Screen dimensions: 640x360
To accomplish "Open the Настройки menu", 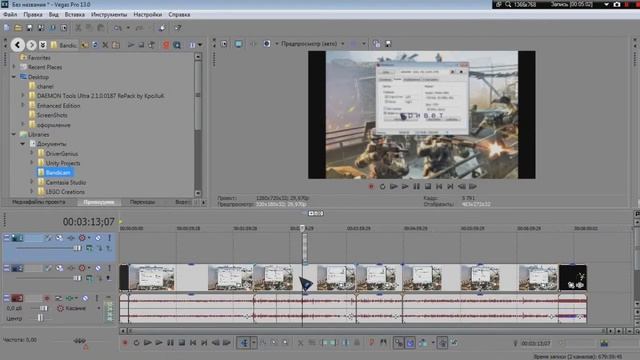I will pyautogui.click(x=147, y=14).
